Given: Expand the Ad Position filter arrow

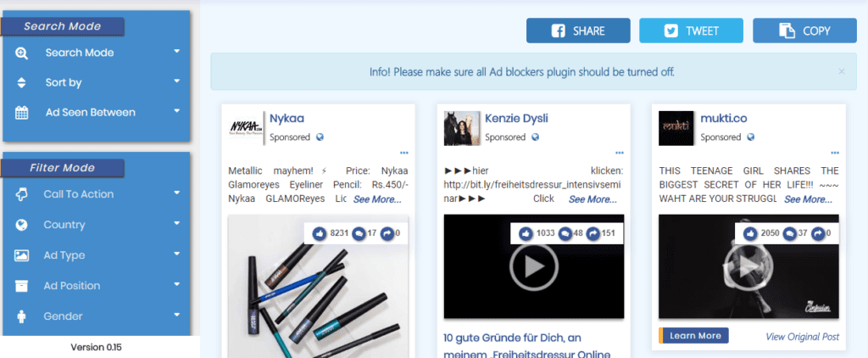Looking at the screenshot, I should [177, 284].
